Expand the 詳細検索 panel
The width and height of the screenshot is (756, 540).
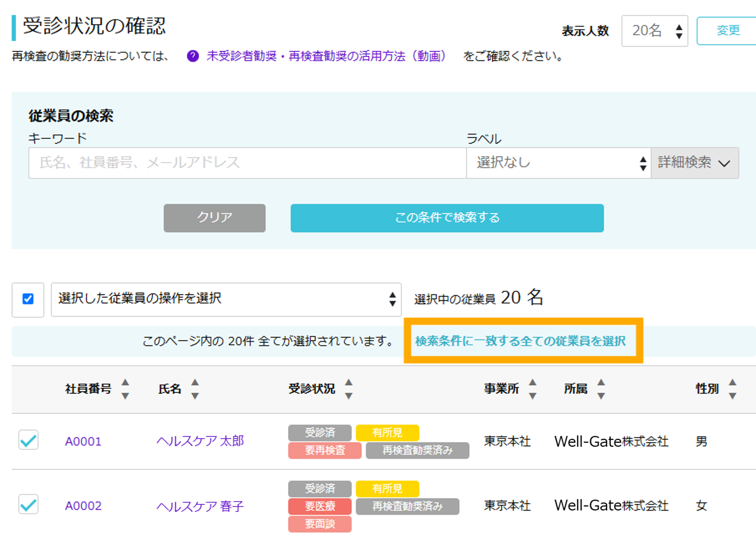695,163
